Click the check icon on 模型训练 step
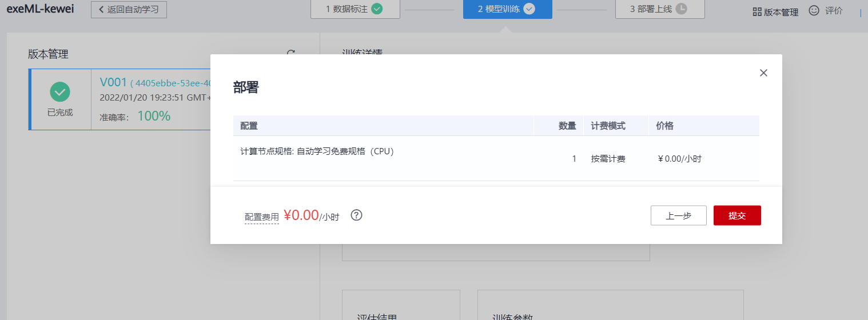 (529, 9)
